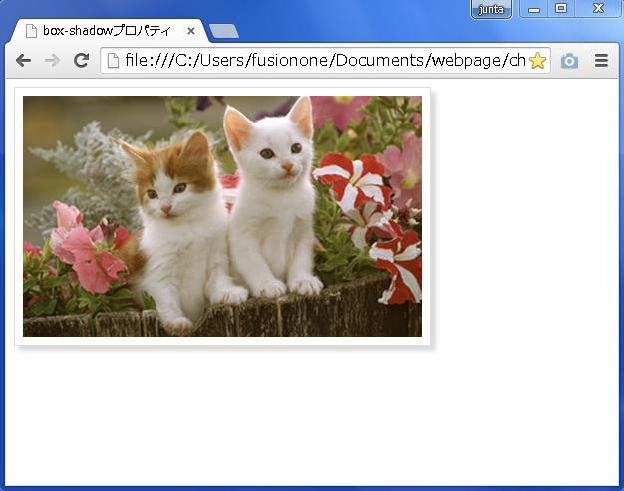This screenshot has width=624, height=491.
Task: Reload the page with refresh icon
Action: point(82,60)
